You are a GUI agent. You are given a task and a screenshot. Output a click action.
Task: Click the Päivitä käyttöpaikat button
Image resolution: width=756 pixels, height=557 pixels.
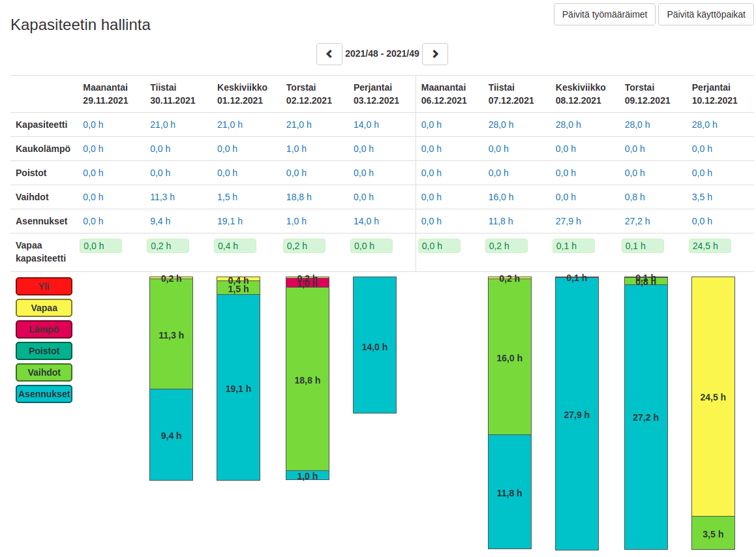click(x=706, y=14)
